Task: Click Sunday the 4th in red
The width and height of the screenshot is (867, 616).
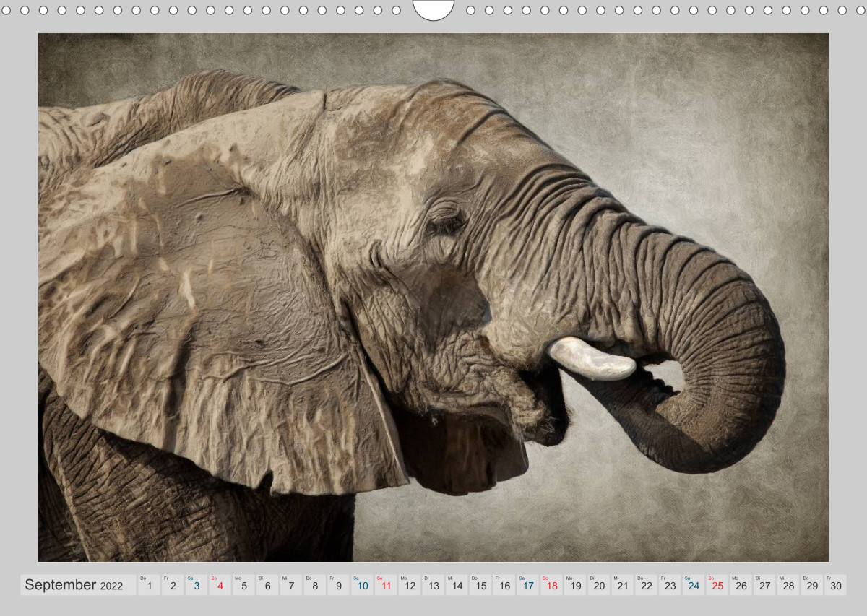Action: click(220, 585)
